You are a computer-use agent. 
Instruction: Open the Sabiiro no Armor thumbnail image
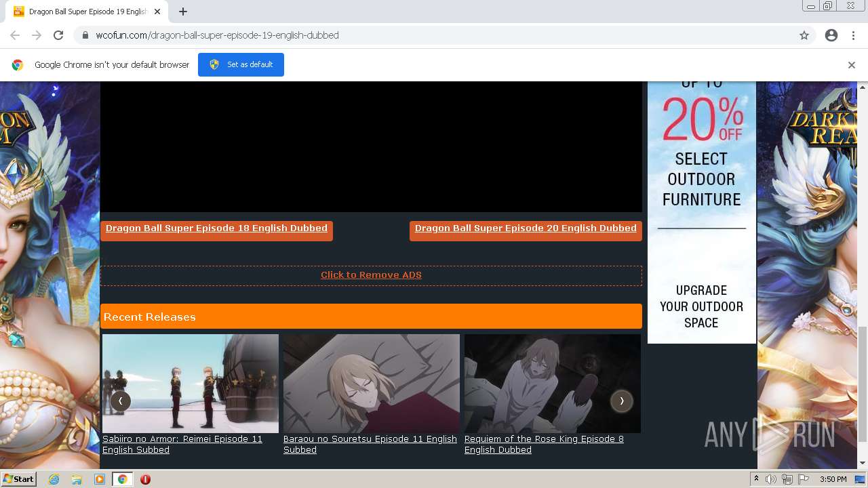191,383
